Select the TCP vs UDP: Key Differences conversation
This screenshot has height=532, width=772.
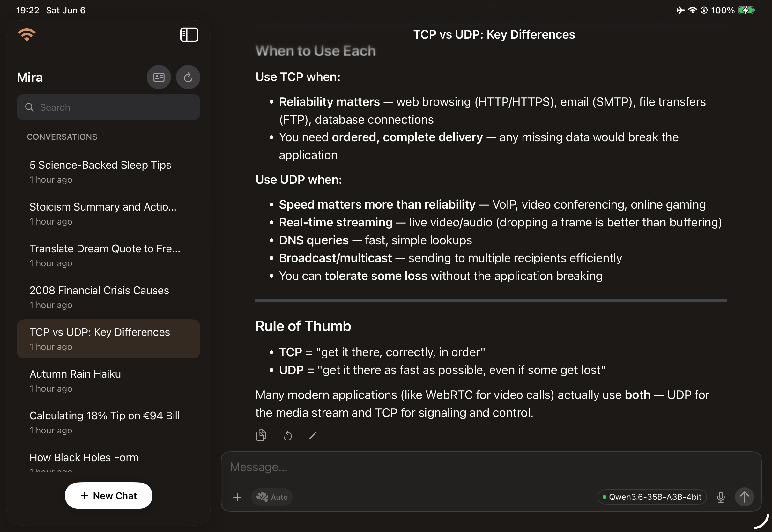click(108, 339)
